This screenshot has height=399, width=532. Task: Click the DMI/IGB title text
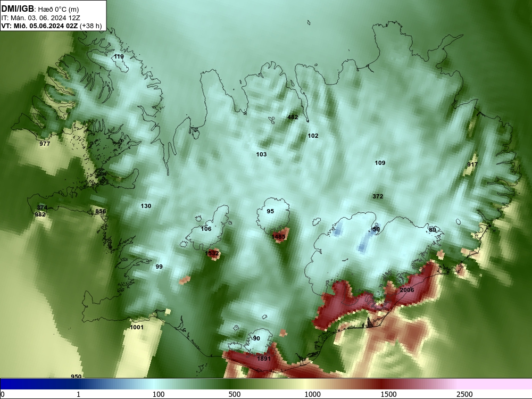18,9
